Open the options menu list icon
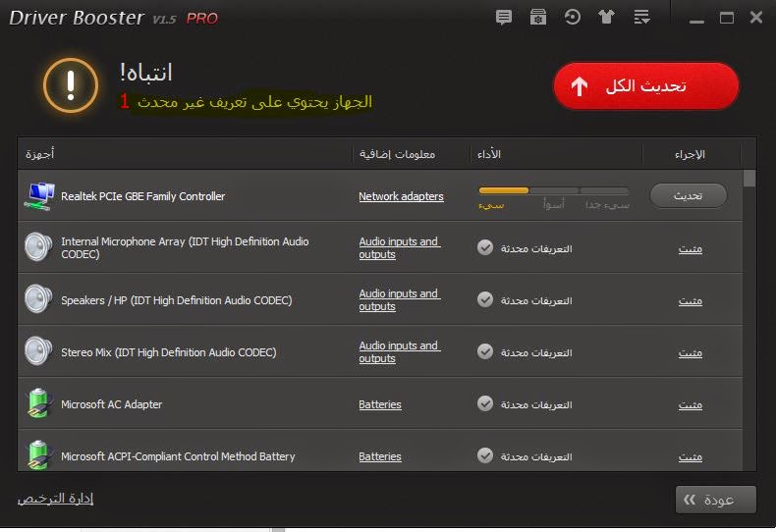This screenshot has width=776, height=532. tap(641, 18)
